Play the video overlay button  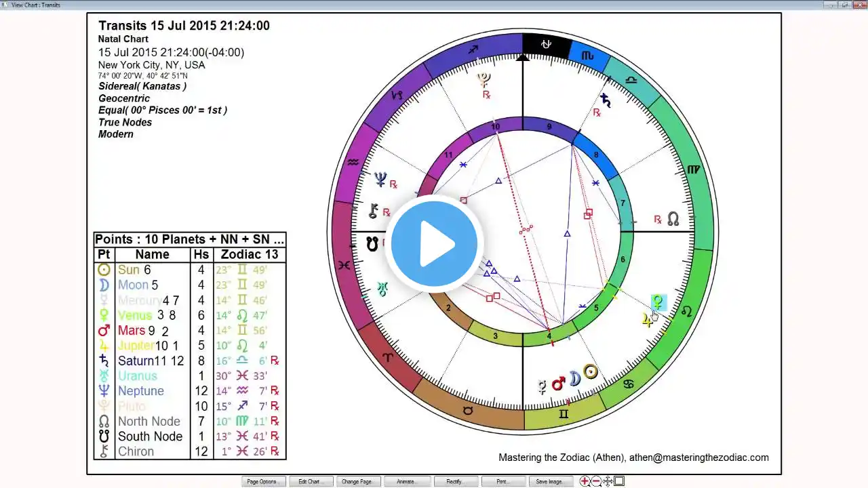(x=434, y=243)
